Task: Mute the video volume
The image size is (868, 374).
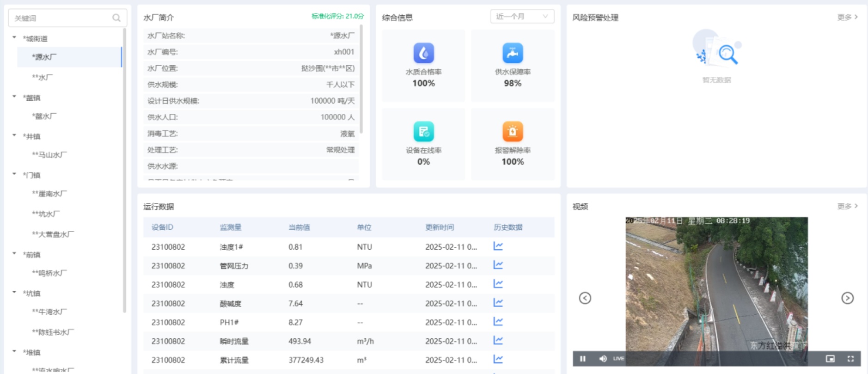Action: [x=603, y=359]
